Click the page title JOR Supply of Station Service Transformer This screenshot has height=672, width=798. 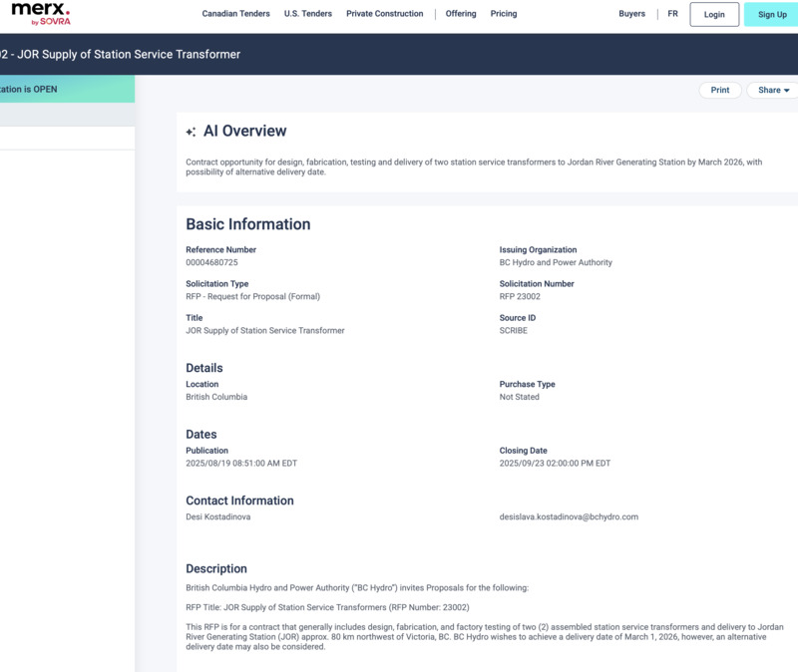coord(120,54)
